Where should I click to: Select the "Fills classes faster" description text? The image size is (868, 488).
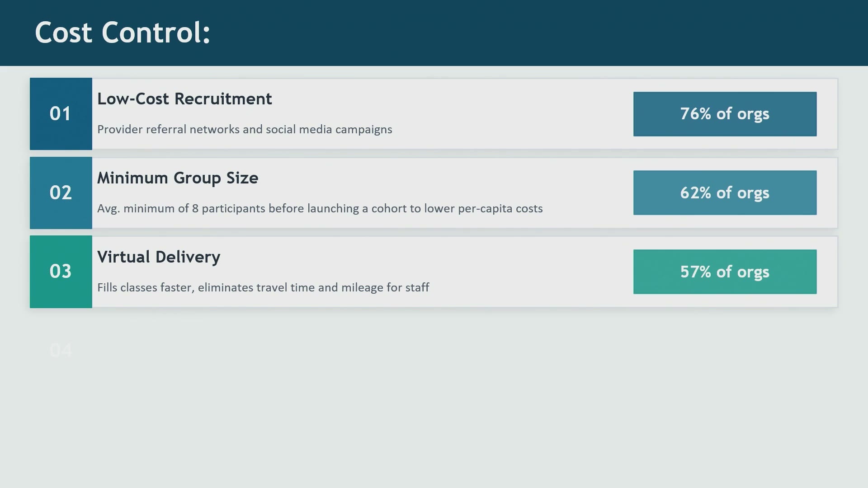coord(263,287)
